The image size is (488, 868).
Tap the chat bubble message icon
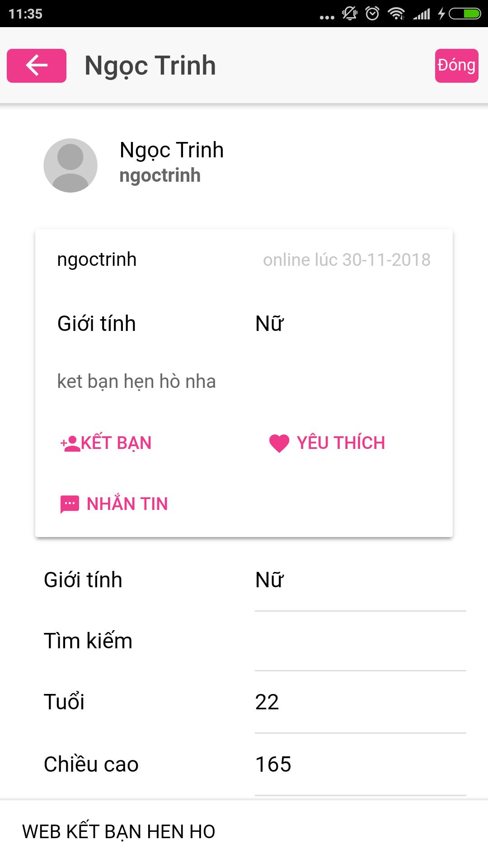point(70,504)
